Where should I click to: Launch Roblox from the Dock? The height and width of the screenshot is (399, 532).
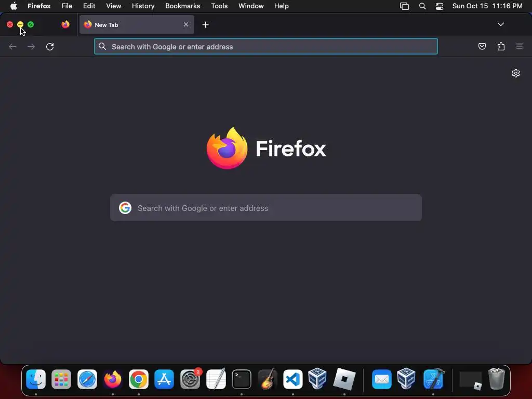(344, 379)
